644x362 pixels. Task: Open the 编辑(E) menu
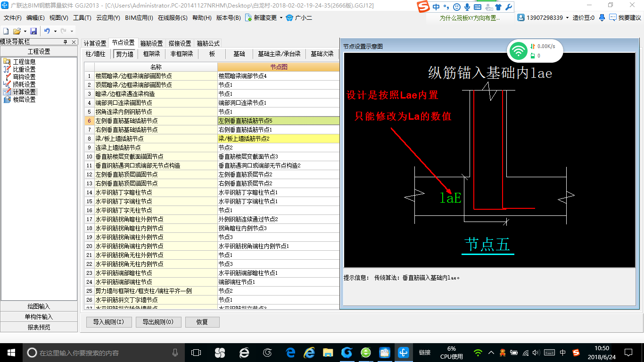(35, 18)
